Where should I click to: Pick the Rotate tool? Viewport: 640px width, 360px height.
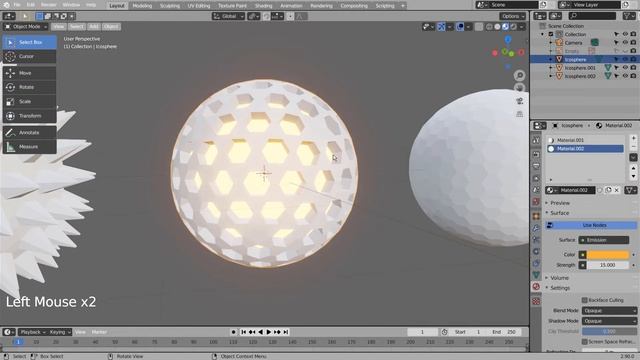[29, 87]
